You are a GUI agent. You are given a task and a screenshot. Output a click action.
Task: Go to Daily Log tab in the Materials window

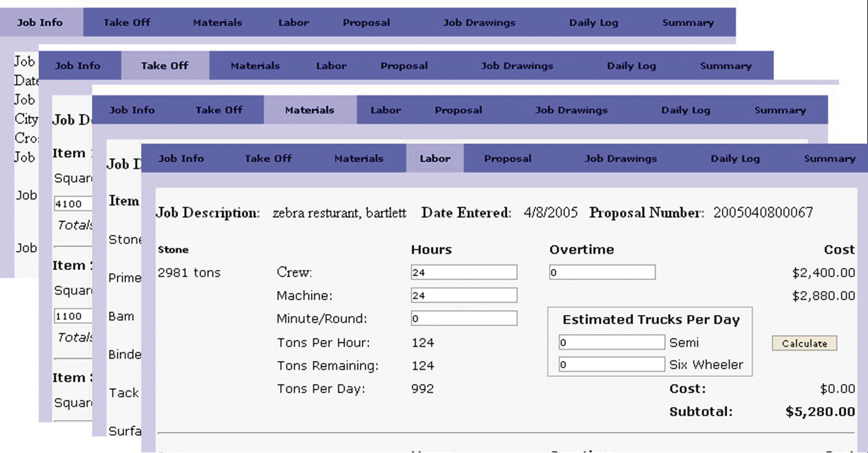click(x=686, y=110)
